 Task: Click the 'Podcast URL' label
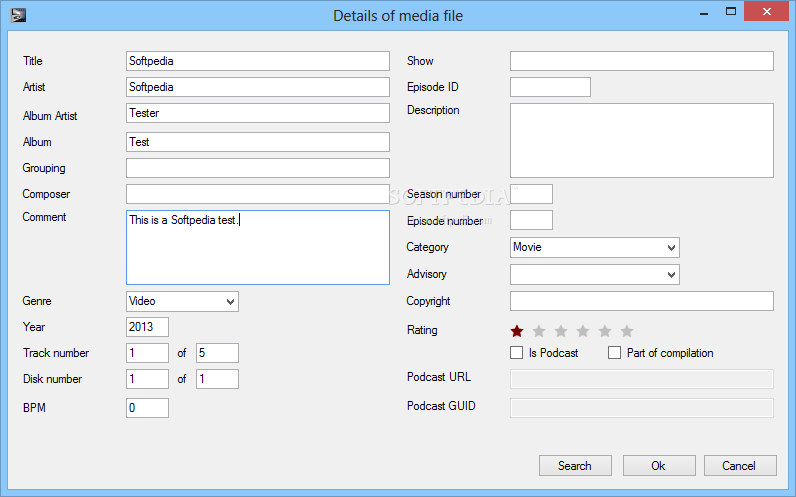point(439,377)
